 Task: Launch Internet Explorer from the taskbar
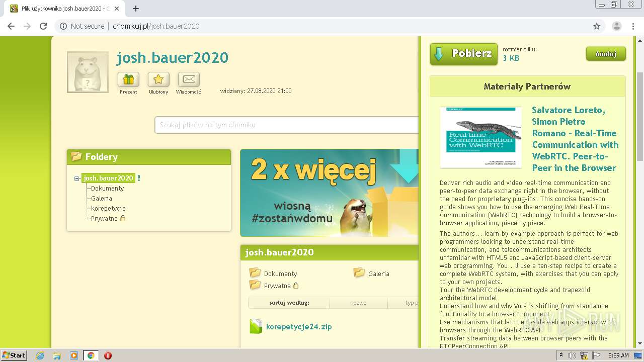[40, 355]
